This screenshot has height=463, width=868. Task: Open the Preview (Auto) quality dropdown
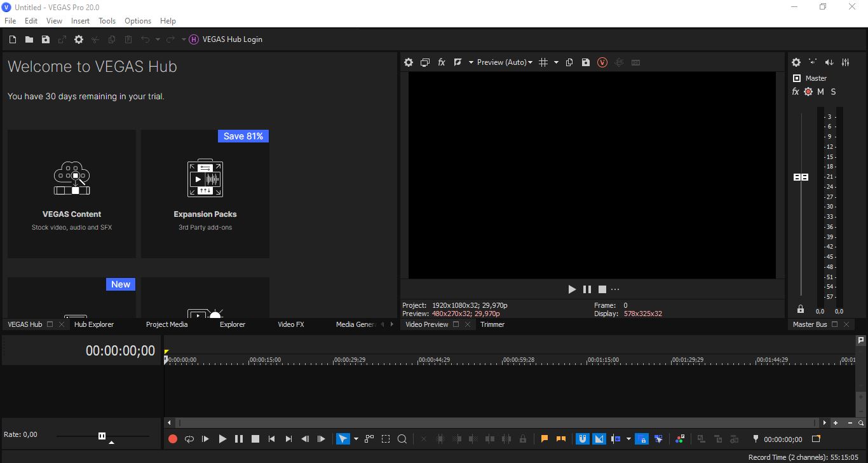[x=505, y=62]
